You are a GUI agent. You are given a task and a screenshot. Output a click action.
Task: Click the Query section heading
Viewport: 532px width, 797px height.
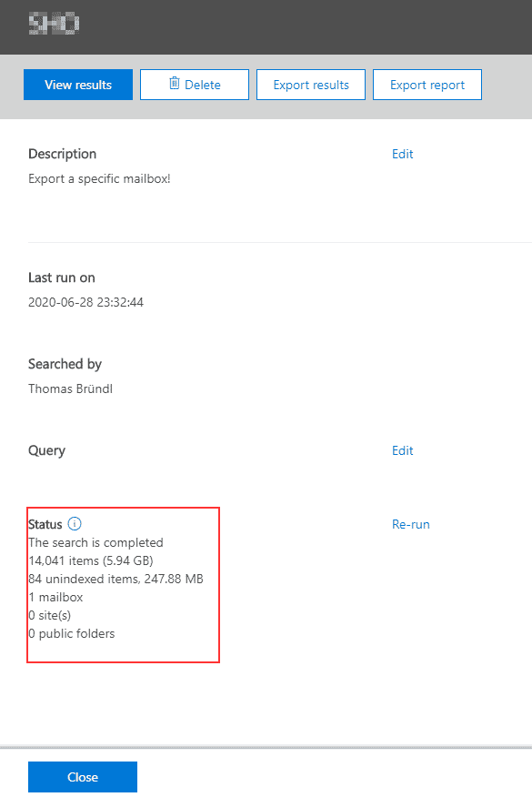click(x=46, y=451)
